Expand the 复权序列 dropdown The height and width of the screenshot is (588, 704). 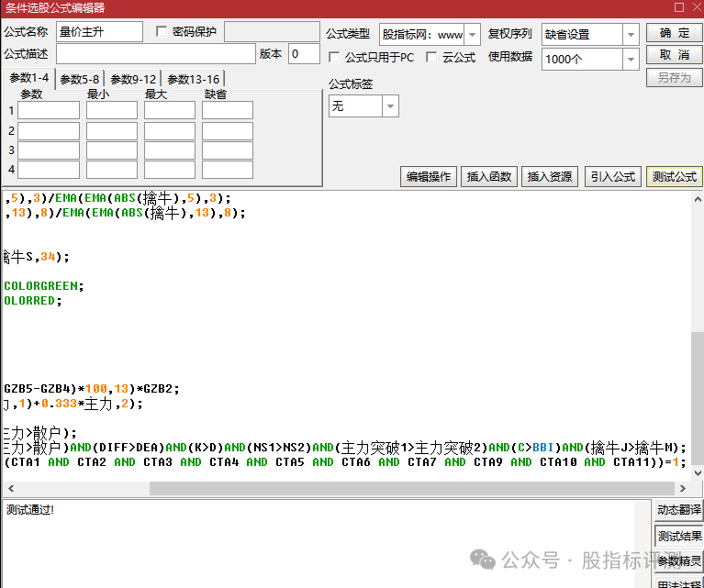(631, 35)
